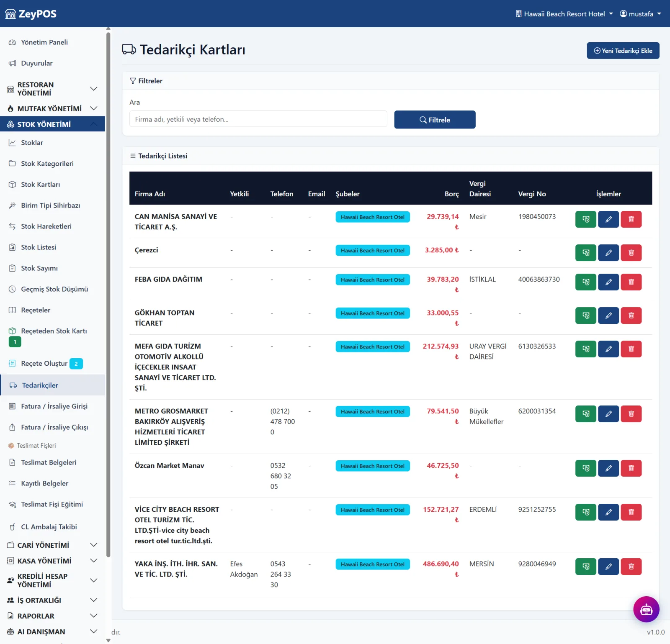Delete GÖKHAN TOPTAN TİCARET using trash icon

click(x=631, y=316)
